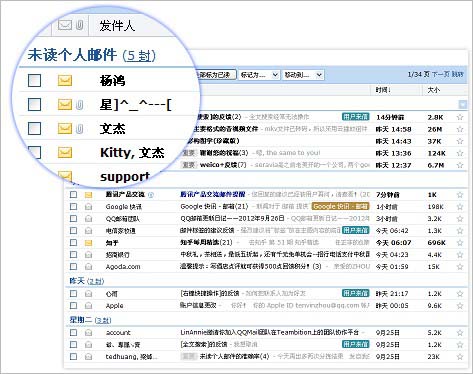Click the envelope icon for Agoda.com row
Viewport: 473px width, 374px height.
[88, 267]
